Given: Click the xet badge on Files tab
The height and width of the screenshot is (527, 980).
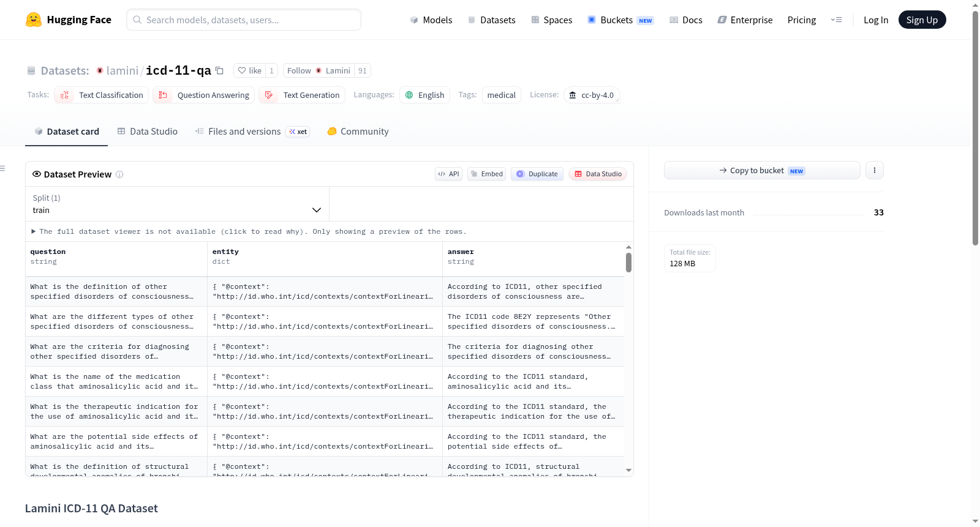Looking at the screenshot, I should point(298,132).
